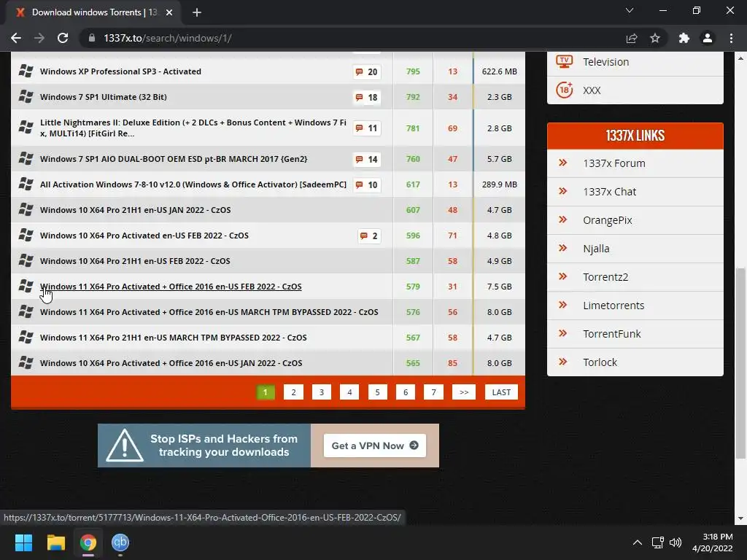Click the >> next pages button

(x=464, y=392)
